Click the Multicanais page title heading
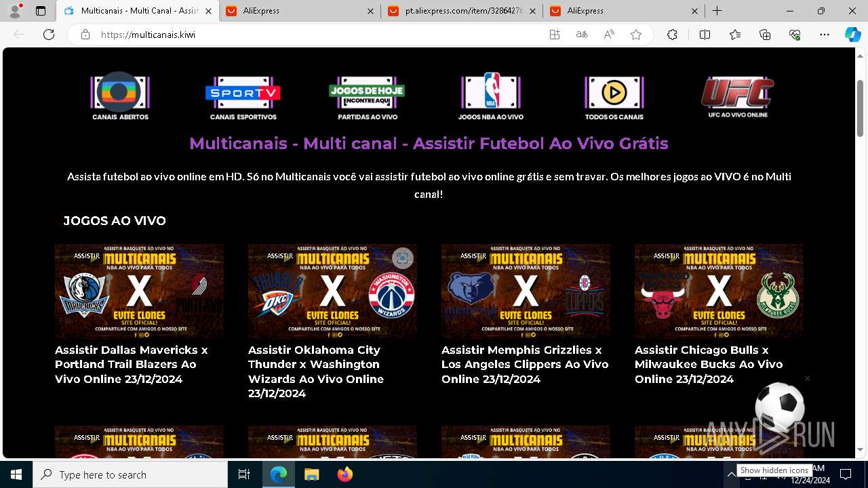Image resolution: width=868 pixels, height=488 pixels. tap(429, 144)
